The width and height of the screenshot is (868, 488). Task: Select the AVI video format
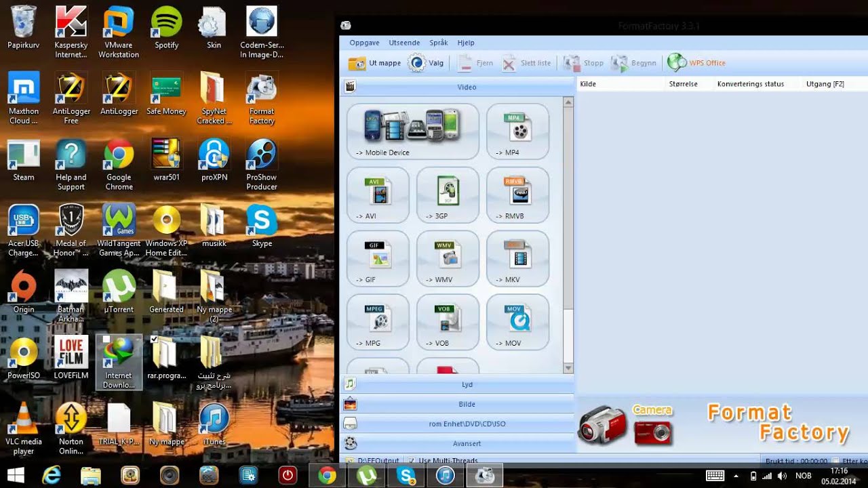378,195
